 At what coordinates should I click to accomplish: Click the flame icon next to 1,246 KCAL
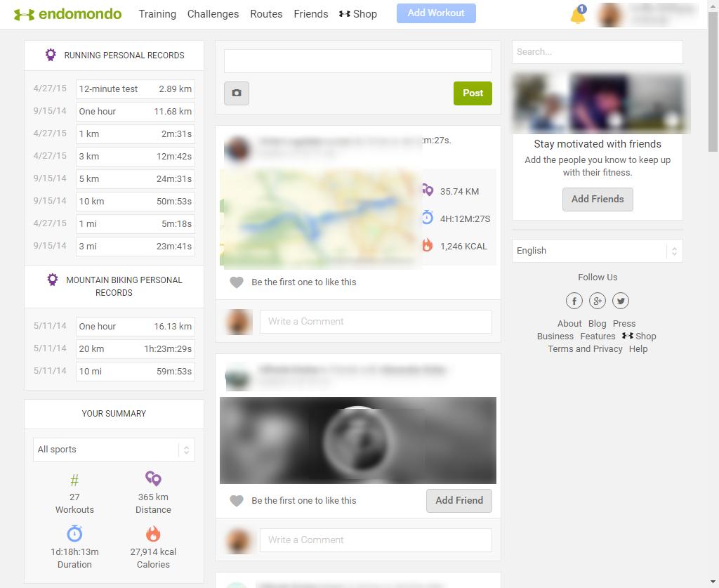[x=428, y=245]
